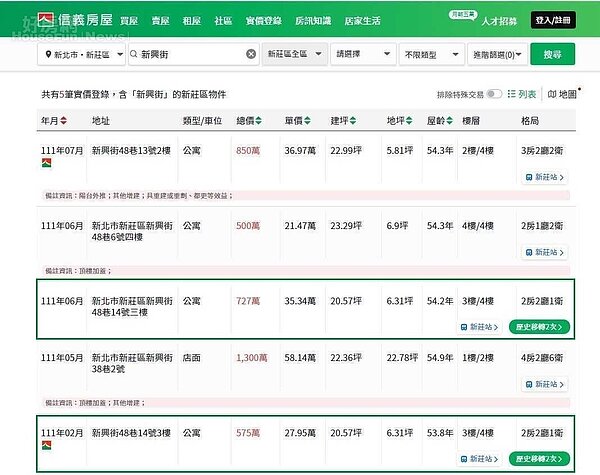The image size is (600, 475).
Task: Sort by 年月 column arrows
Action: tap(64, 121)
